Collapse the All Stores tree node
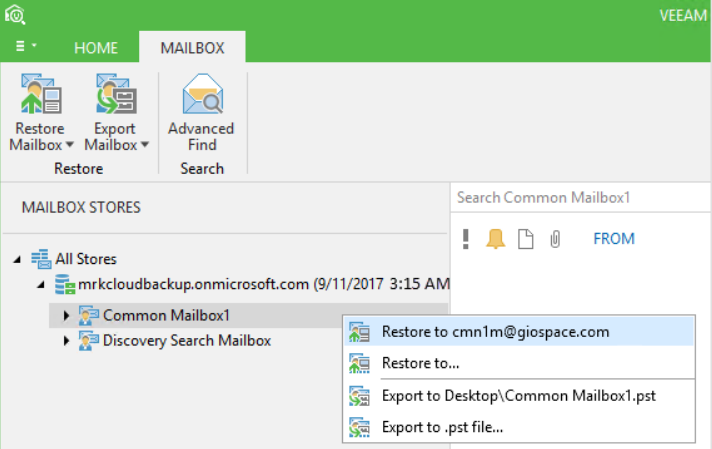 point(17,260)
